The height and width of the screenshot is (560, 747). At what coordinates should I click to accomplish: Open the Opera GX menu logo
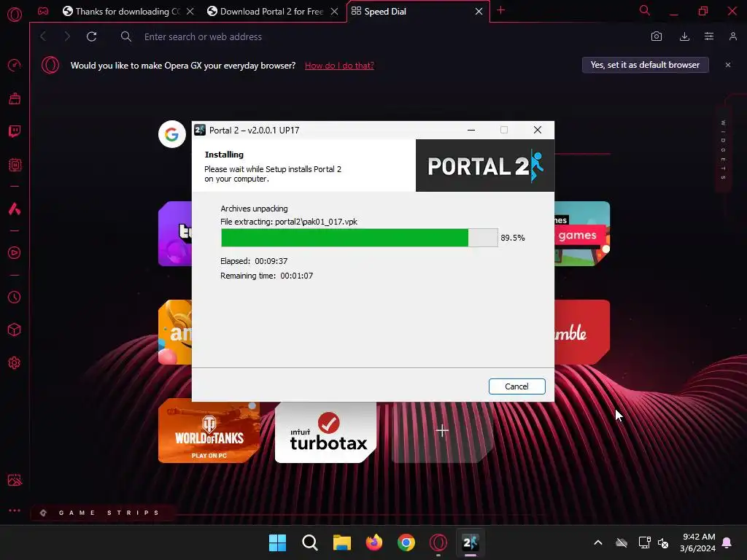tap(15, 15)
